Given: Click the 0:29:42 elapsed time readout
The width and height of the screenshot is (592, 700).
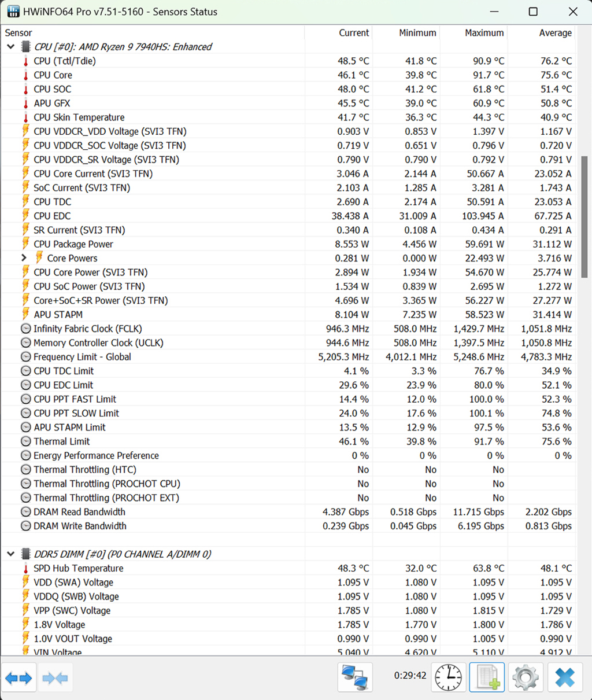Looking at the screenshot, I should tap(410, 675).
